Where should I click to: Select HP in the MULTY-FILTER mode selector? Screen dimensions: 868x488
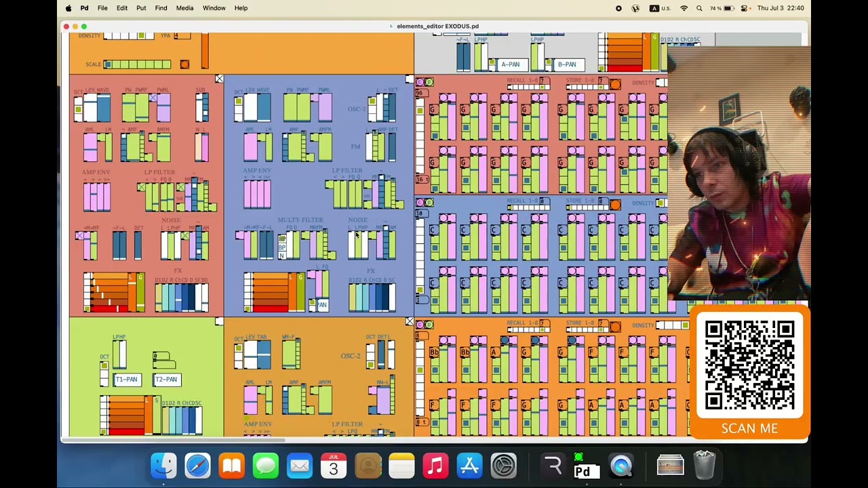[282, 239]
